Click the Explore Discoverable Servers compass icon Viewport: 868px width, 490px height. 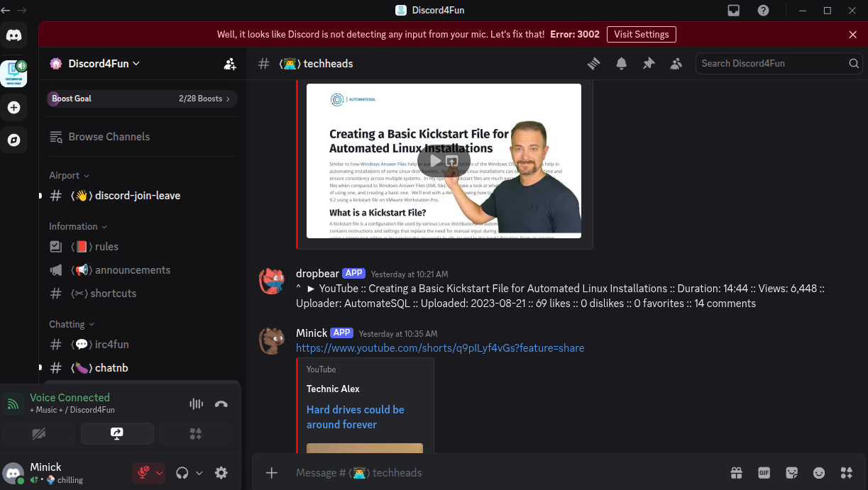[x=13, y=140]
